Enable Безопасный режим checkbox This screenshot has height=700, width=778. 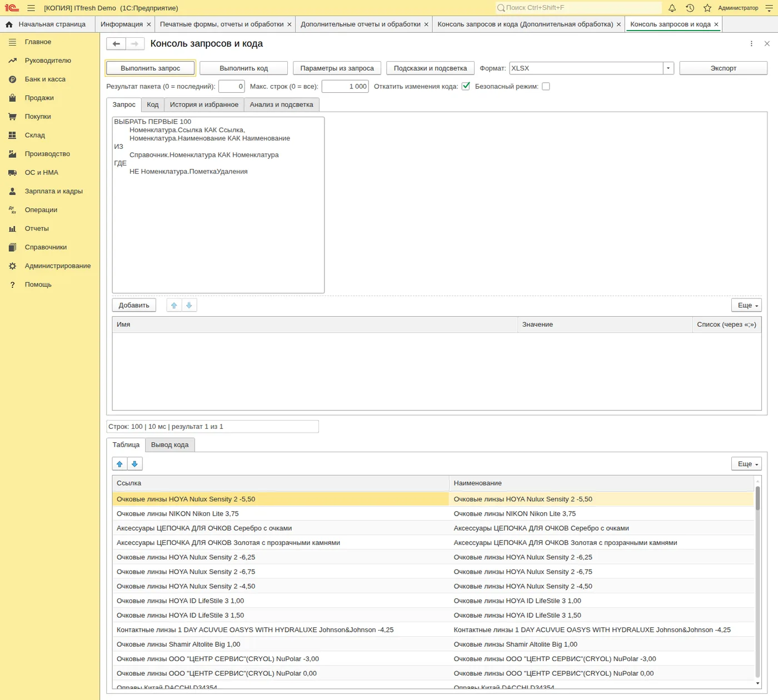pyautogui.click(x=546, y=86)
